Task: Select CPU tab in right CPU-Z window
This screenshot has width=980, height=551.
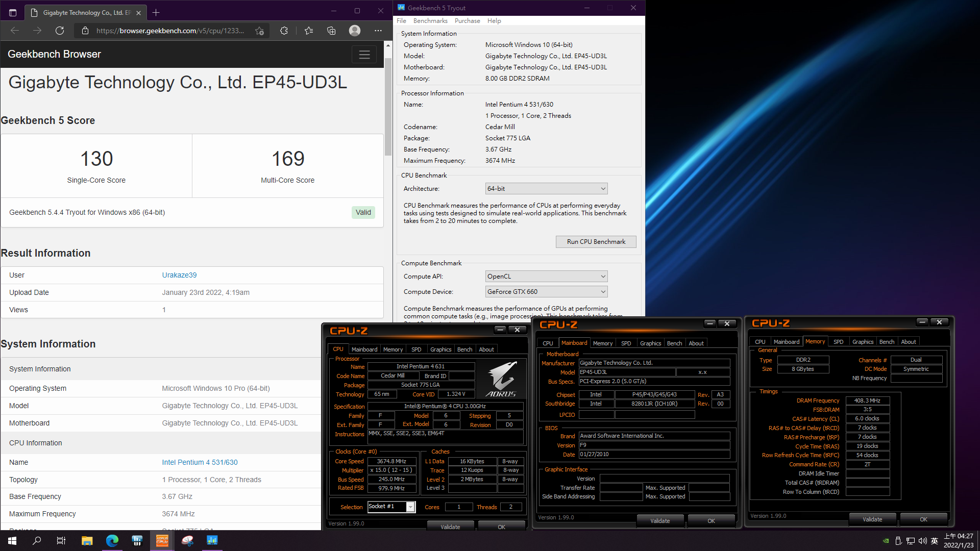Action: click(x=760, y=342)
